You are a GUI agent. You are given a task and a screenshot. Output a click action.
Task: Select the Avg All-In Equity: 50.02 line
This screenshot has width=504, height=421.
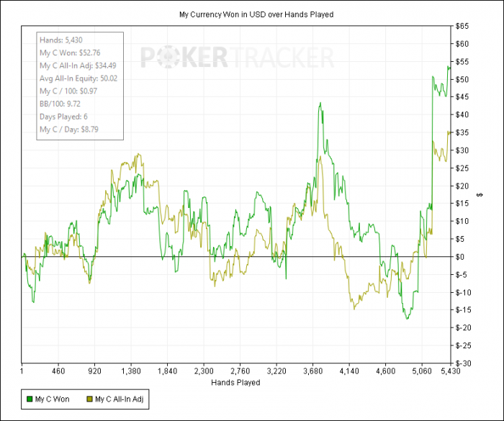78,78
